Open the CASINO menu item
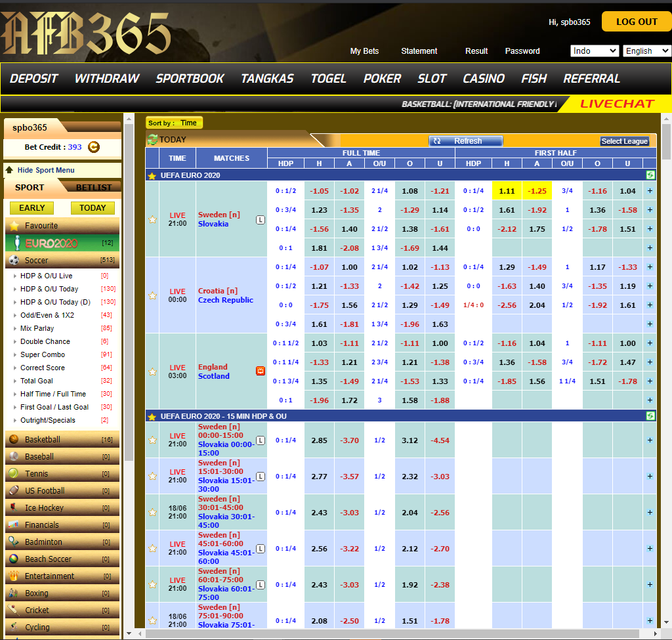Image resolution: width=672 pixels, height=640 pixels. point(483,78)
